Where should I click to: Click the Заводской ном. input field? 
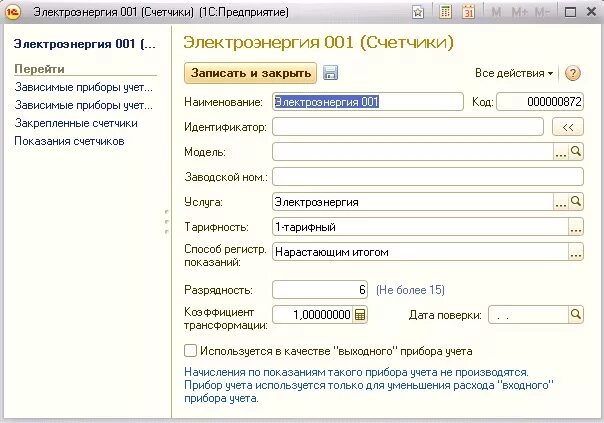(x=428, y=177)
